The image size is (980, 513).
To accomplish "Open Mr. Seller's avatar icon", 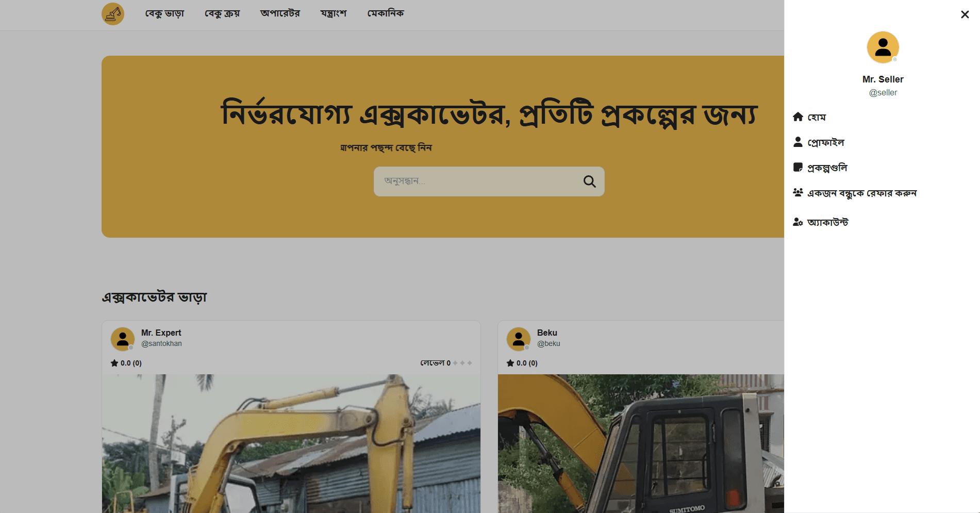I will click(x=883, y=47).
